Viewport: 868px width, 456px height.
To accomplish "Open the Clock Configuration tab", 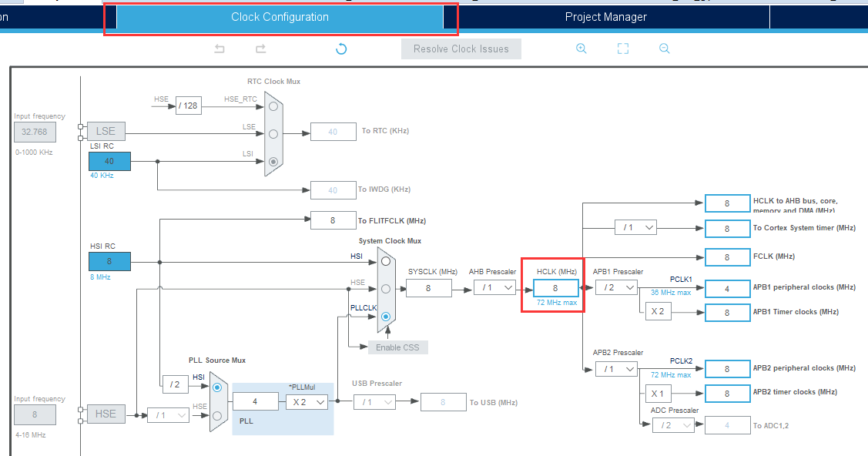I will (280, 17).
